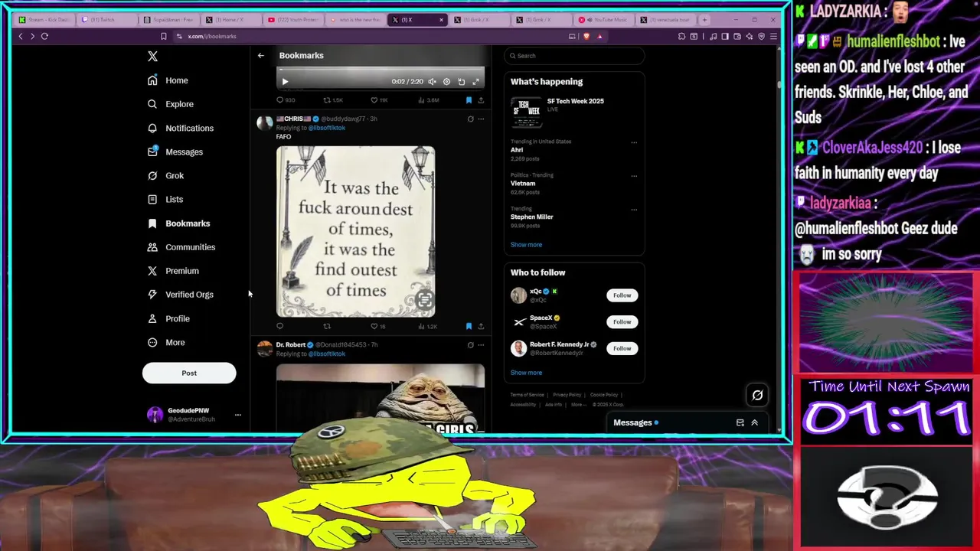Click the white Post button
980x551 pixels.
[x=189, y=373]
